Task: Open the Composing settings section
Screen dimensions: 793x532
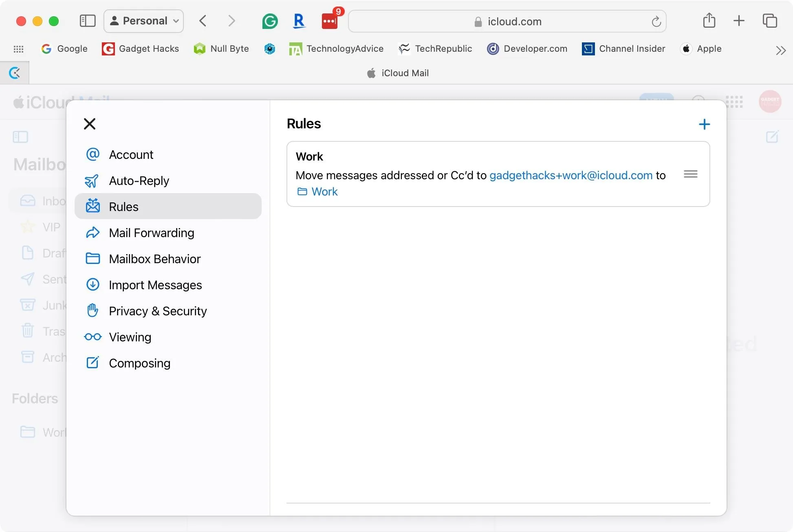Action: coord(168,363)
